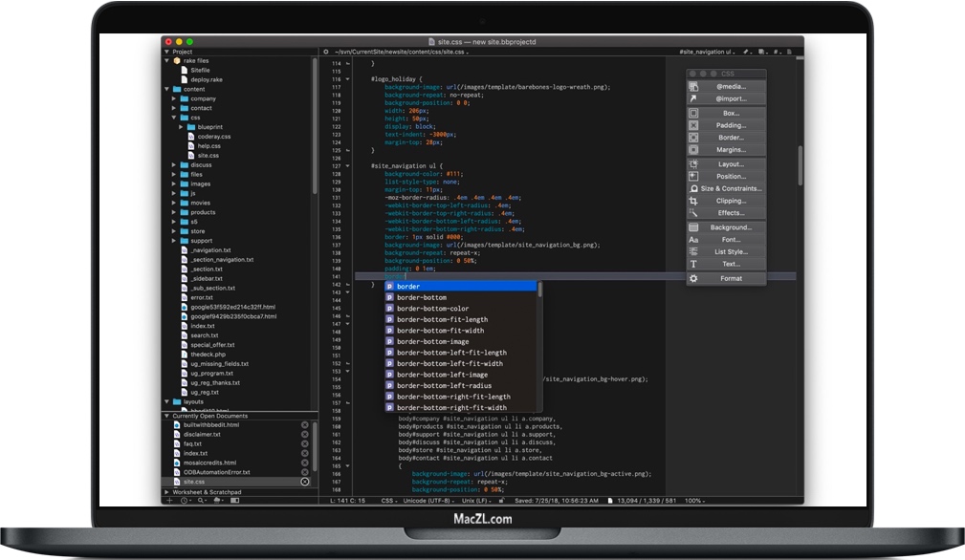Click the Margins… button

[730, 151]
